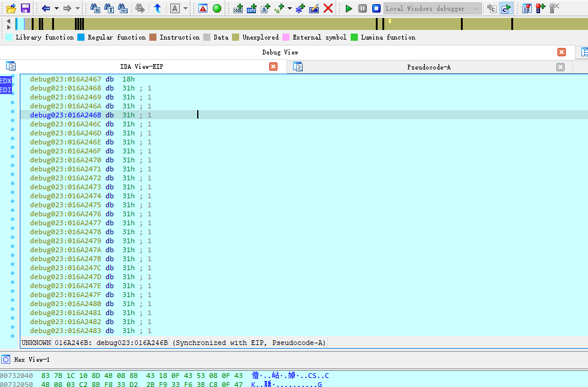Click the External symbol pink color swatch

coord(286,37)
